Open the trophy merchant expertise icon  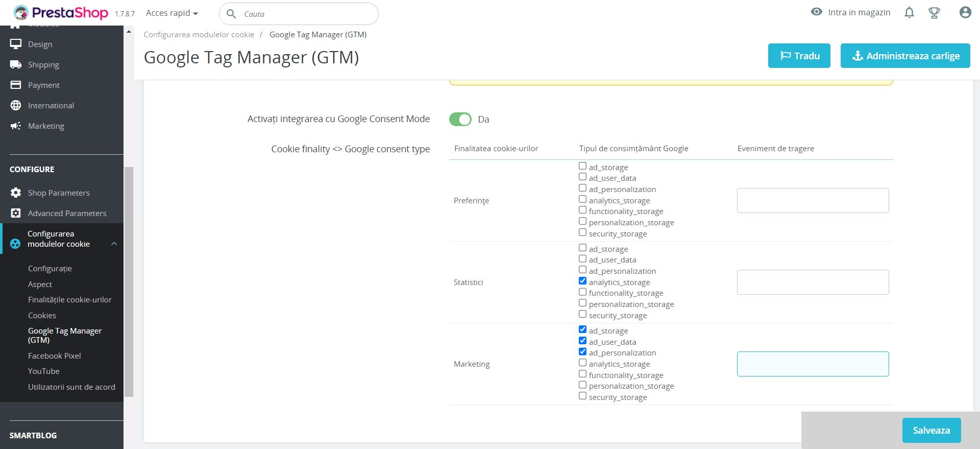934,13
